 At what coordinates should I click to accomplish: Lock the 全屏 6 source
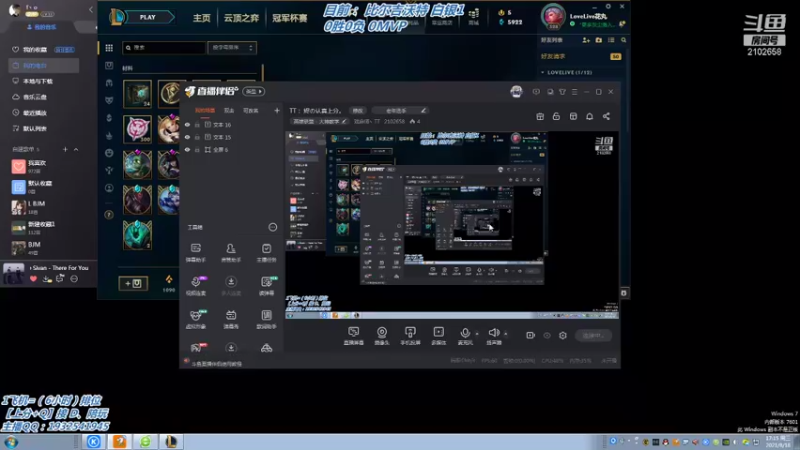[197, 150]
